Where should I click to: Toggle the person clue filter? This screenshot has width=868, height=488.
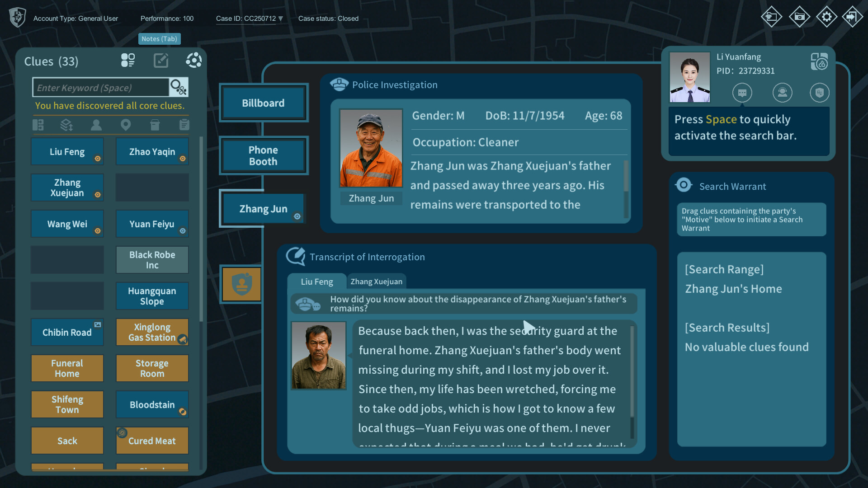pos(96,125)
